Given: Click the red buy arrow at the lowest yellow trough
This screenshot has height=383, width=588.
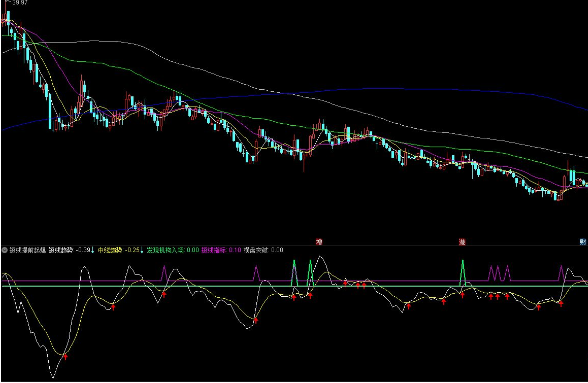Looking at the screenshot, I should click(66, 356).
